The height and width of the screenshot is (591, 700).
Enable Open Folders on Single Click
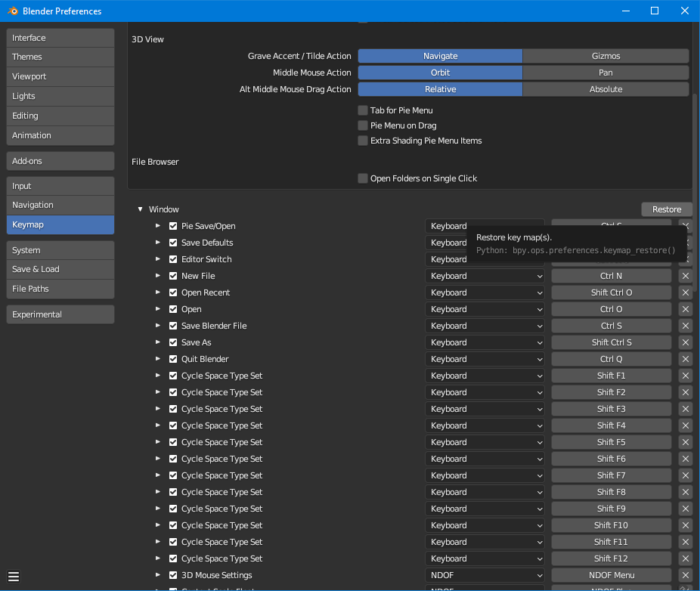[x=363, y=178]
